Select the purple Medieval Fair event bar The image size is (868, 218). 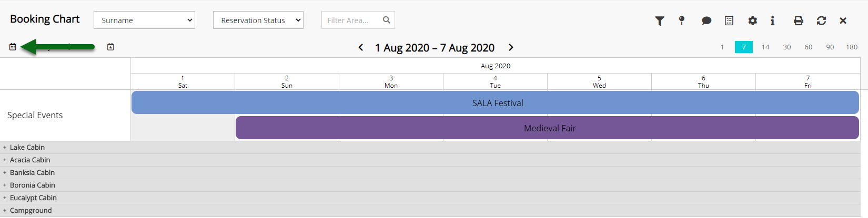(547, 128)
